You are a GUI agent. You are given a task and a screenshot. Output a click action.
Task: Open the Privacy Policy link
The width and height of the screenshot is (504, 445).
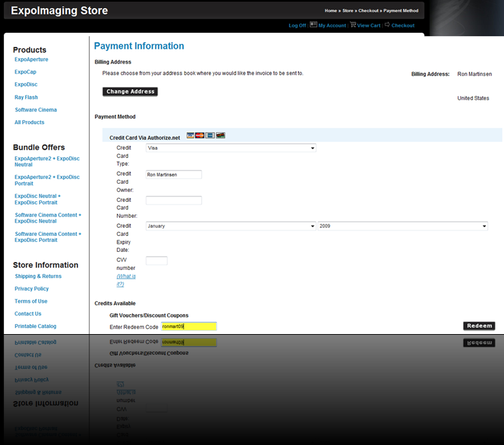click(31, 289)
